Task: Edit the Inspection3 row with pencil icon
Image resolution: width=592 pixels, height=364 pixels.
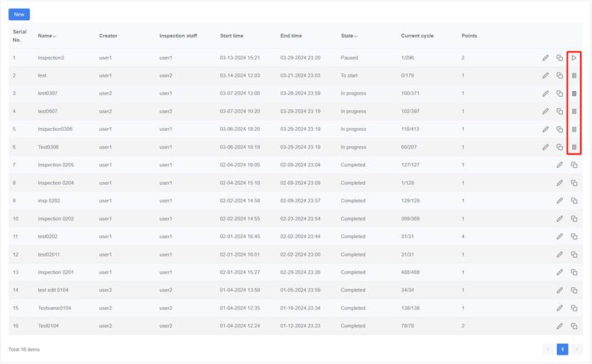Action: [x=546, y=58]
